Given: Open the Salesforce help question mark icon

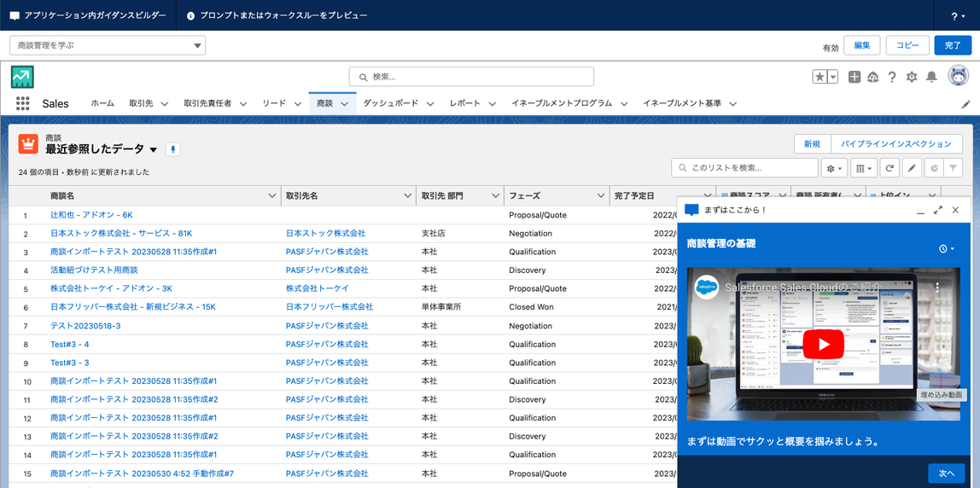Looking at the screenshot, I should click(x=892, y=77).
